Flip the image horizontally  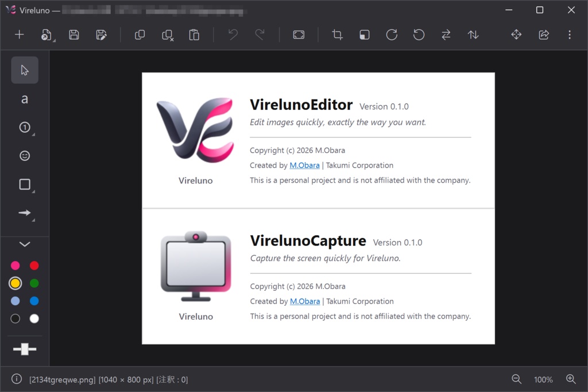(446, 35)
